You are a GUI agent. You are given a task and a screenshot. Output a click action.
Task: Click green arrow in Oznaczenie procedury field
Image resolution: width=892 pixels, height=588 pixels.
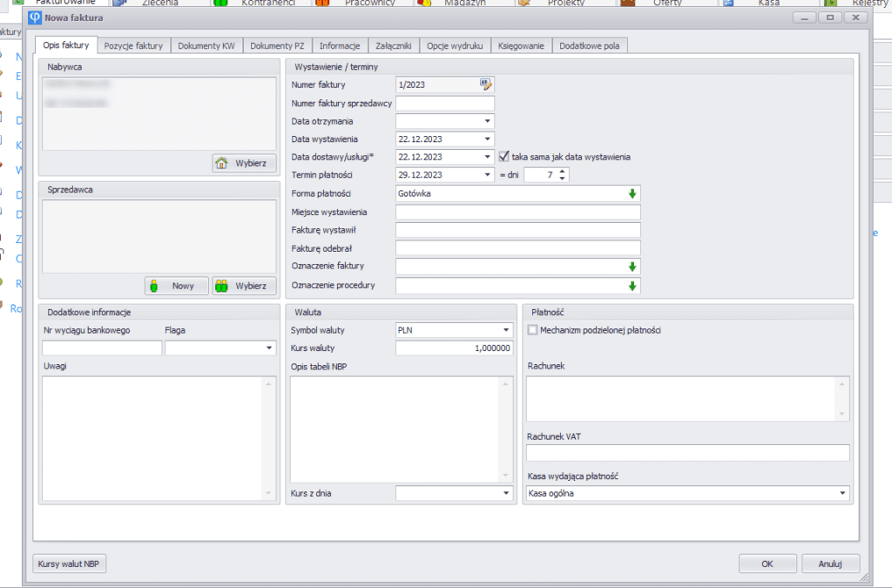(x=632, y=286)
